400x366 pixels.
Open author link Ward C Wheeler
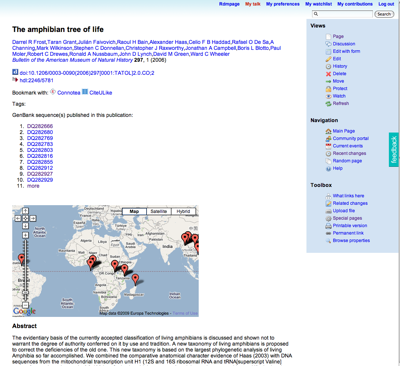210,54
